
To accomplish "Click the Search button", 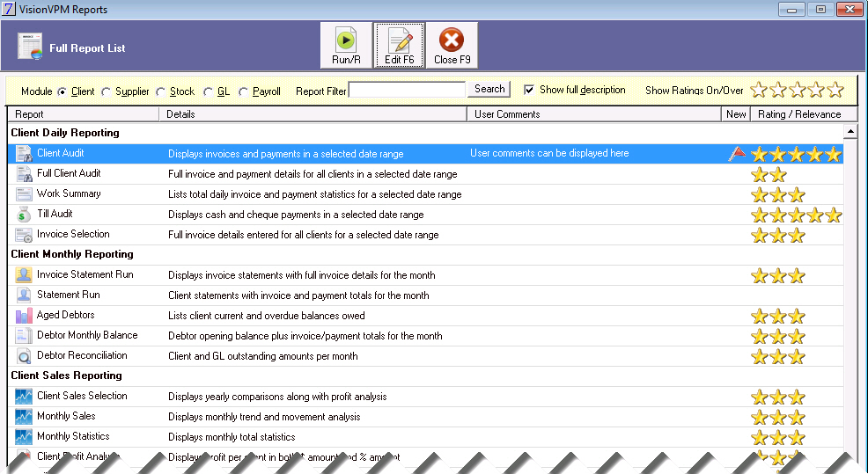I will (x=489, y=89).
